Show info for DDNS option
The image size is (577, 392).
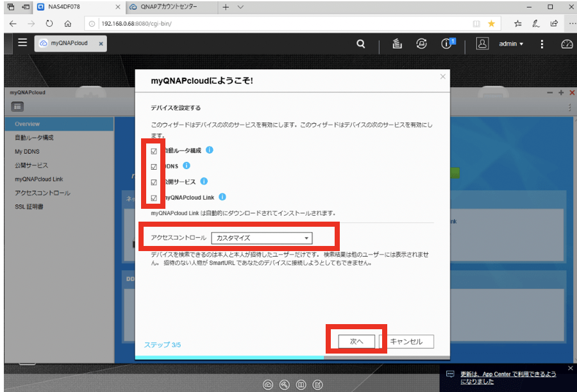tap(187, 165)
